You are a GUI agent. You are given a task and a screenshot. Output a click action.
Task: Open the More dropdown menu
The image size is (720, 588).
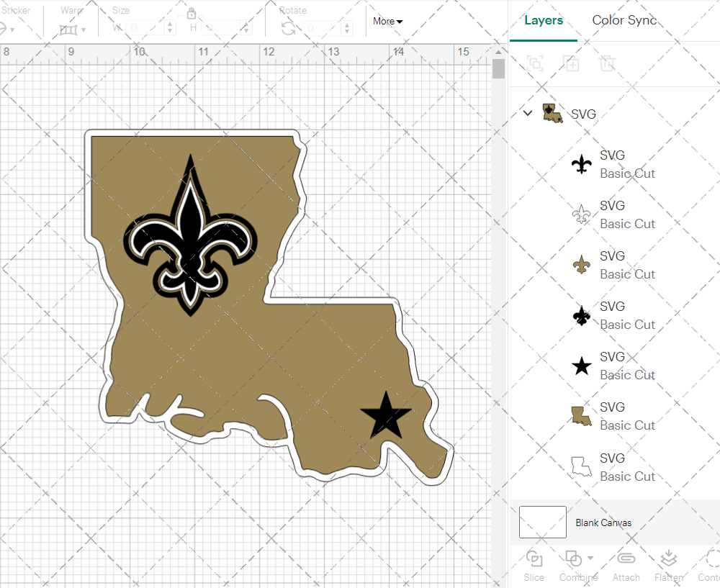[387, 21]
